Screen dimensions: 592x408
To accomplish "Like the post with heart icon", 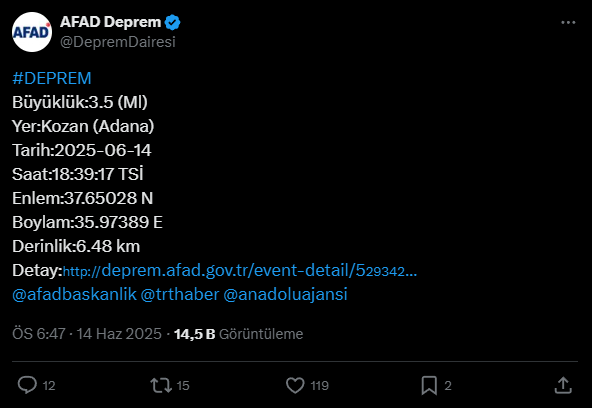I will pyautogui.click(x=295, y=385).
